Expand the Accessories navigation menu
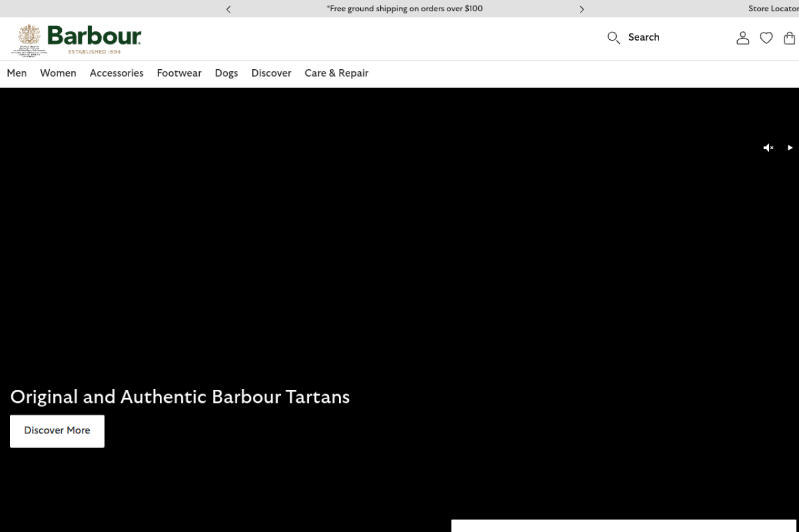Screen dimensions: 799x532 [x=116, y=73]
